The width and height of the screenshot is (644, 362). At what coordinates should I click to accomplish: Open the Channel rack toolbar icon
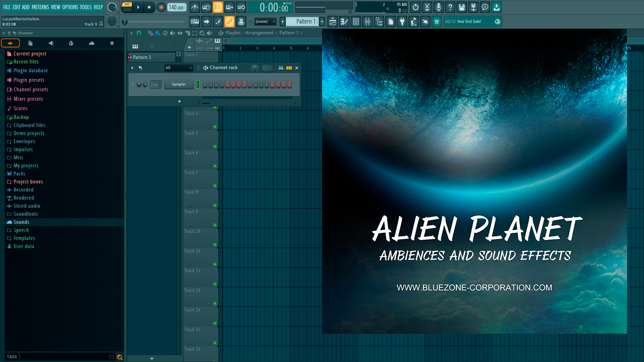356,21
